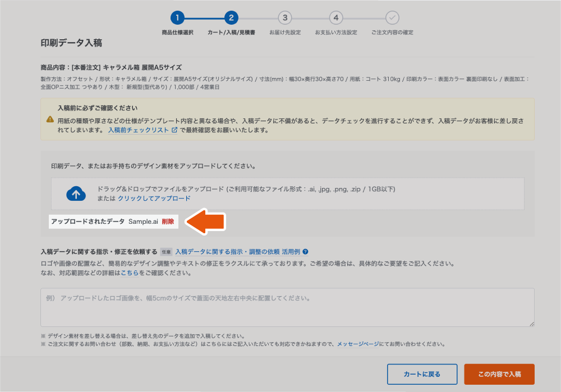Click the カート/入稿/見積書 step label
This screenshot has width=561, height=392.
coord(231,33)
